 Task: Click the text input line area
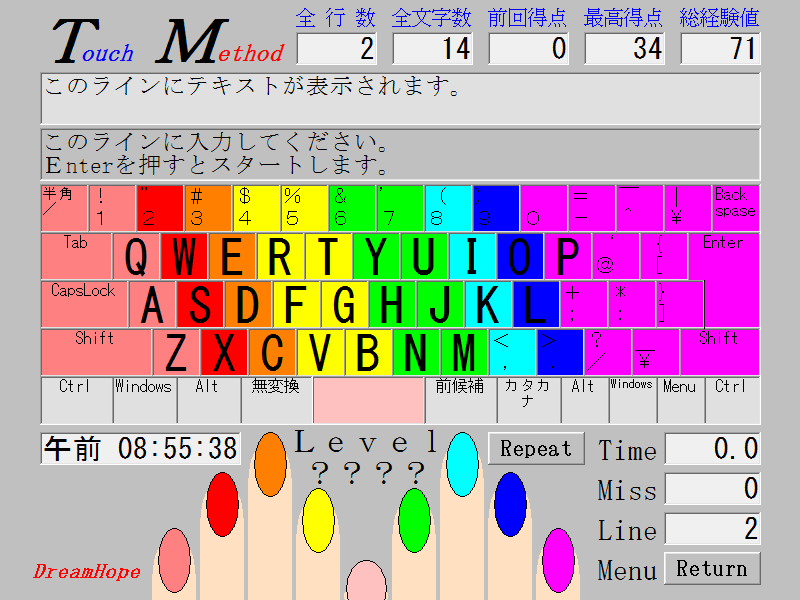tap(400, 153)
